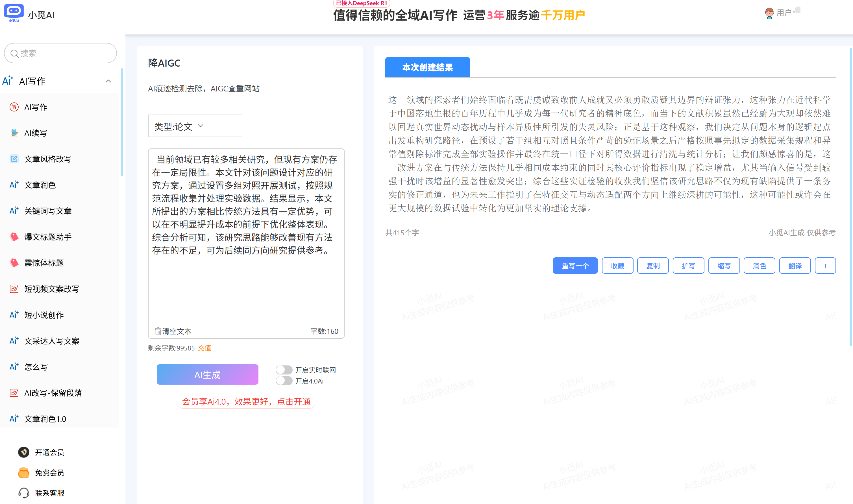Click the 充值 recharge link

pos(204,348)
